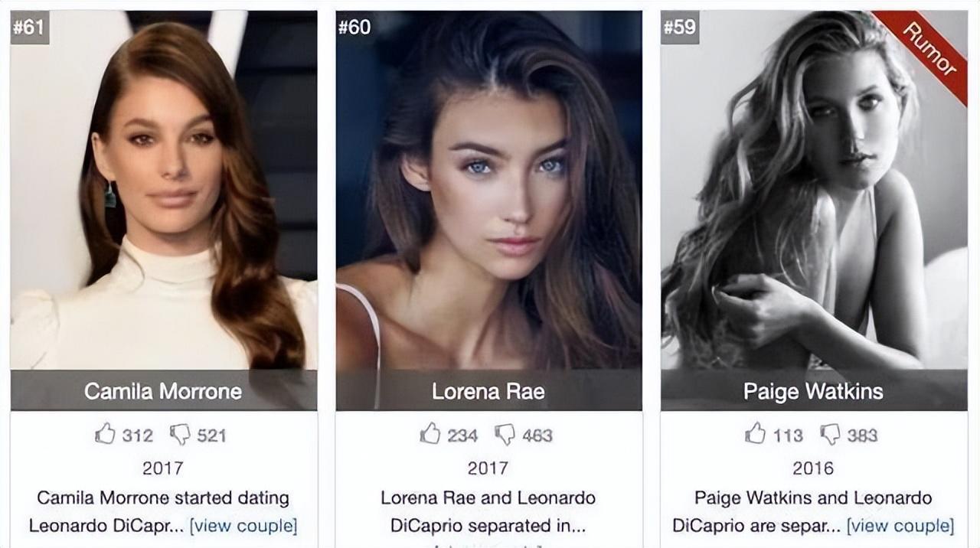The width and height of the screenshot is (980, 548).
Task: Downvote the Paige Watkins card
Action: tap(830, 435)
